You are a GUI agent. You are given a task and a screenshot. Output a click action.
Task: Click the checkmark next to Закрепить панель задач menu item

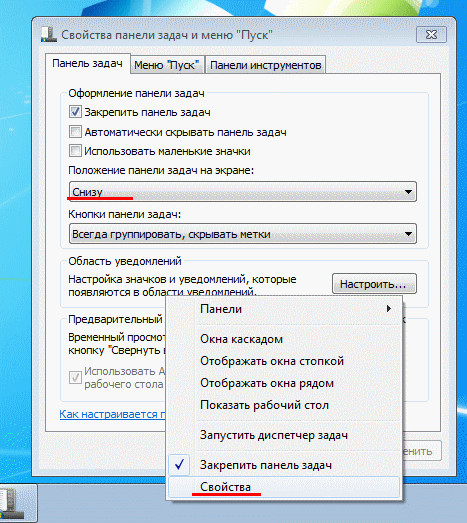pos(179,464)
